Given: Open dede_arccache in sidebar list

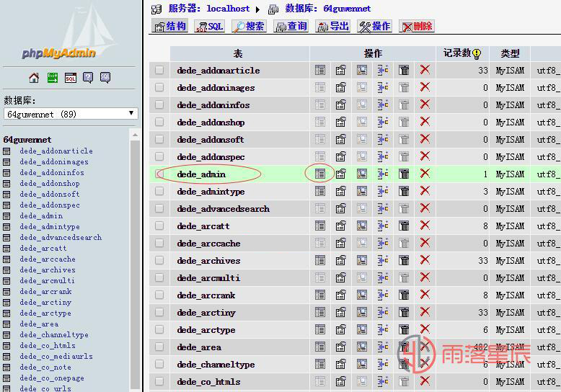Looking at the screenshot, I should pyautogui.click(x=48, y=259).
